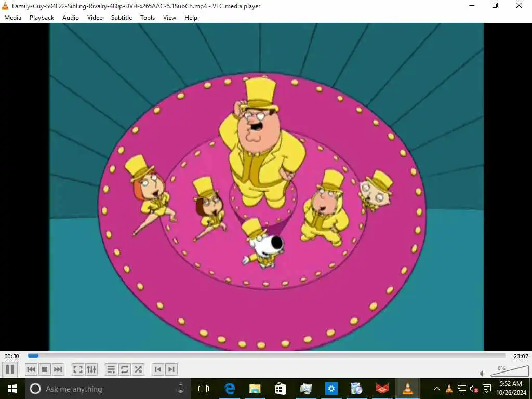
Task: Open the Tools menu
Action: coord(148,18)
